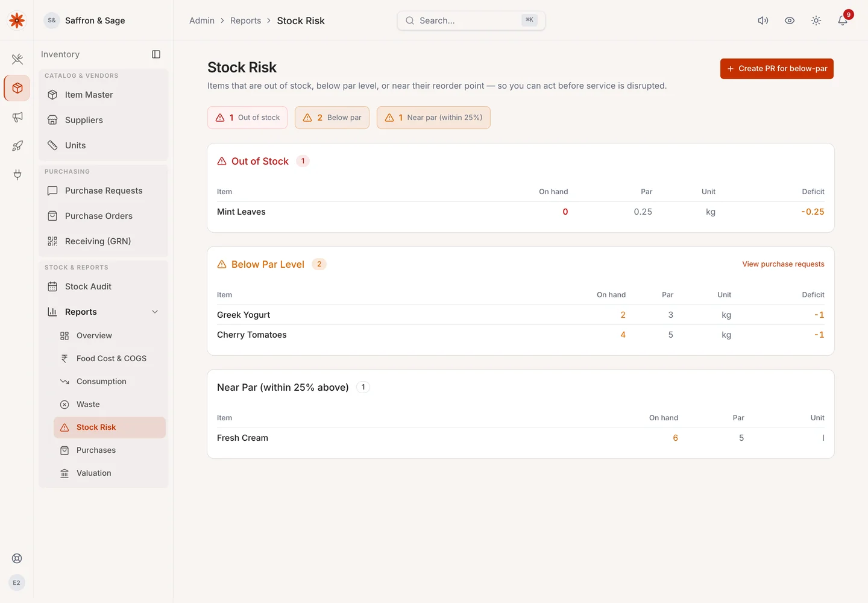This screenshot has width=868, height=603.
Task: Open Food Cost & COGS report
Action: (110, 359)
